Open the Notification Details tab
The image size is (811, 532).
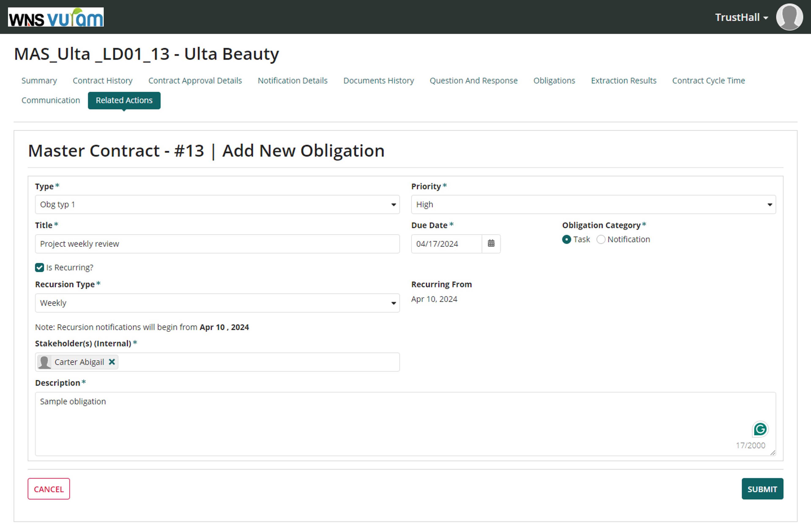(292, 81)
